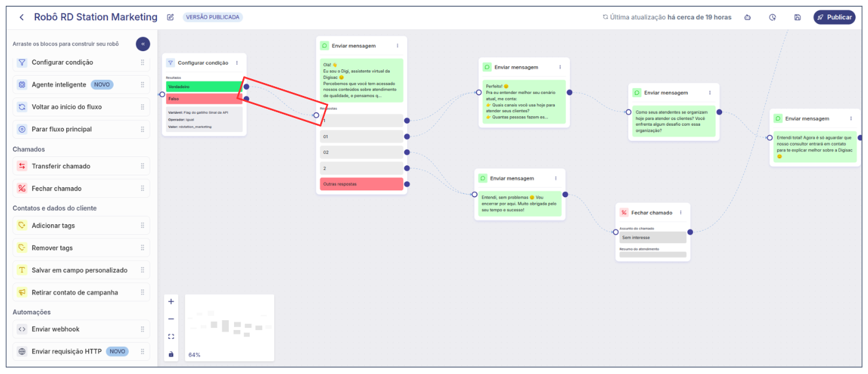Save the flow with the floppy disk icon
The width and height of the screenshot is (868, 374).
(x=797, y=18)
